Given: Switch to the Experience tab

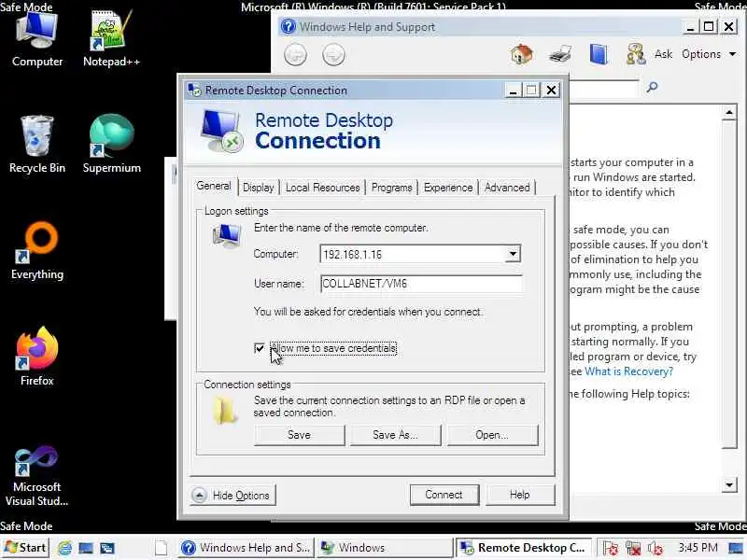Looking at the screenshot, I should [448, 188].
